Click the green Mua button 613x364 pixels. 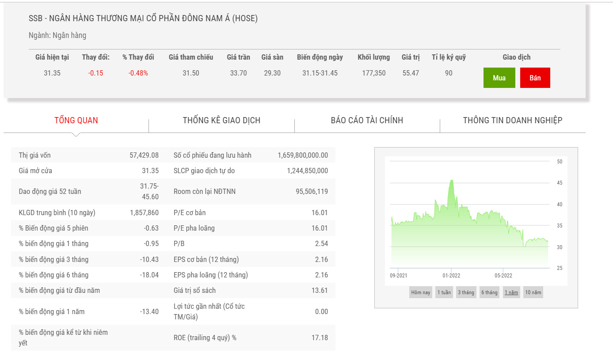499,78
